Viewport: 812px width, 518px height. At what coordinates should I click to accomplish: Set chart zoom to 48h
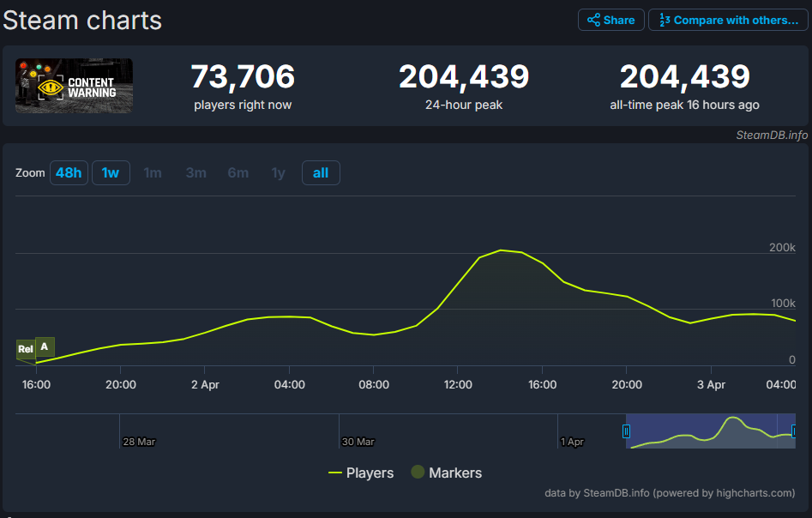[x=69, y=173]
